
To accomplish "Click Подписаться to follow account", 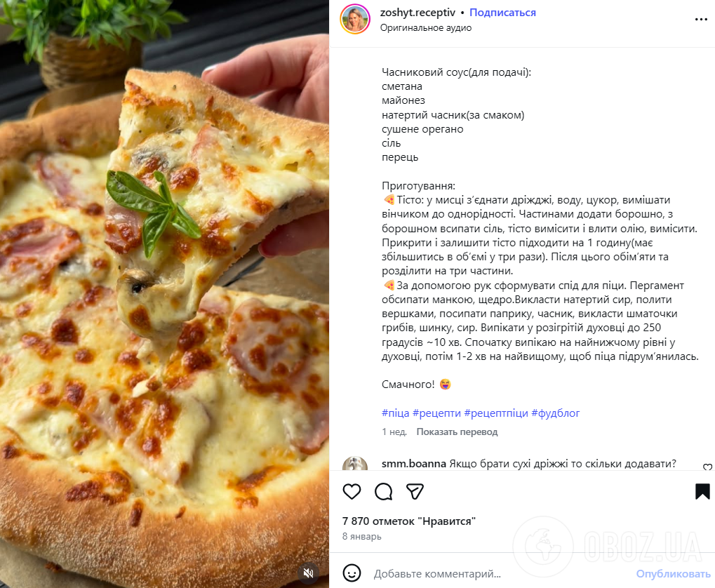I will (502, 13).
